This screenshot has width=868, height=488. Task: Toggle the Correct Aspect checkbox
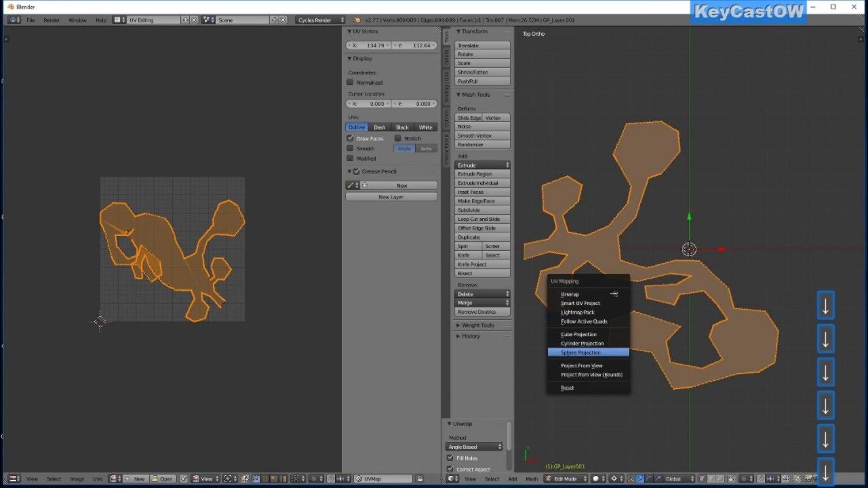pos(450,469)
